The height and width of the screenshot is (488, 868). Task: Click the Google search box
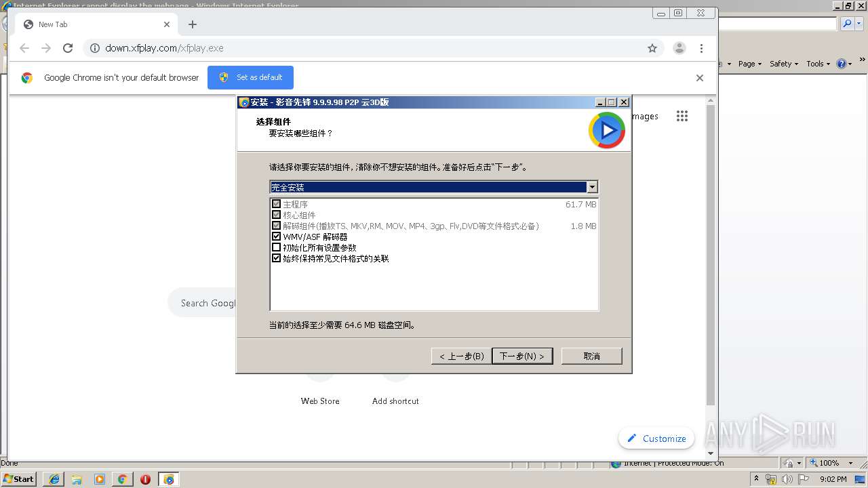[202, 303]
